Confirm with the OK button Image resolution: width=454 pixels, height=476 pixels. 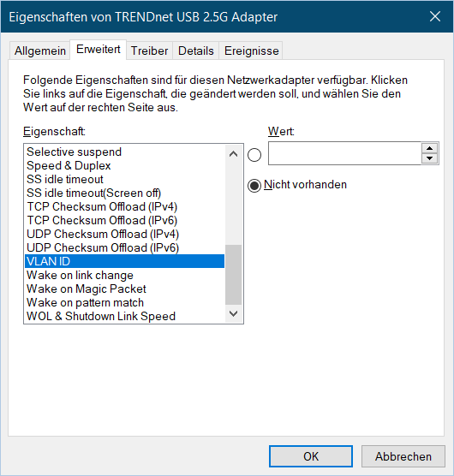[x=311, y=456]
